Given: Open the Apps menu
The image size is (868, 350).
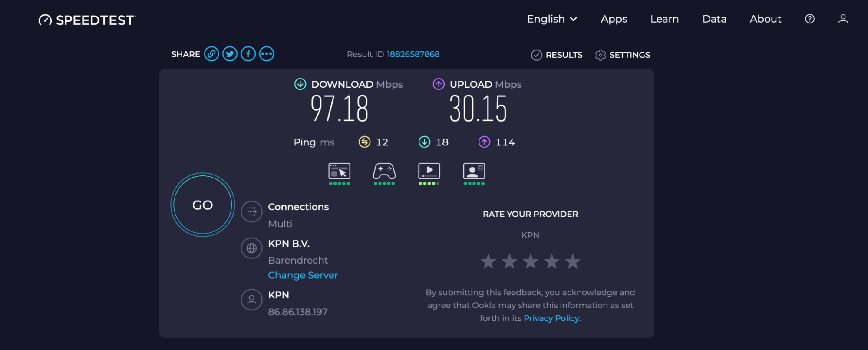Looking at the screenshot, I should pos(614,19).
